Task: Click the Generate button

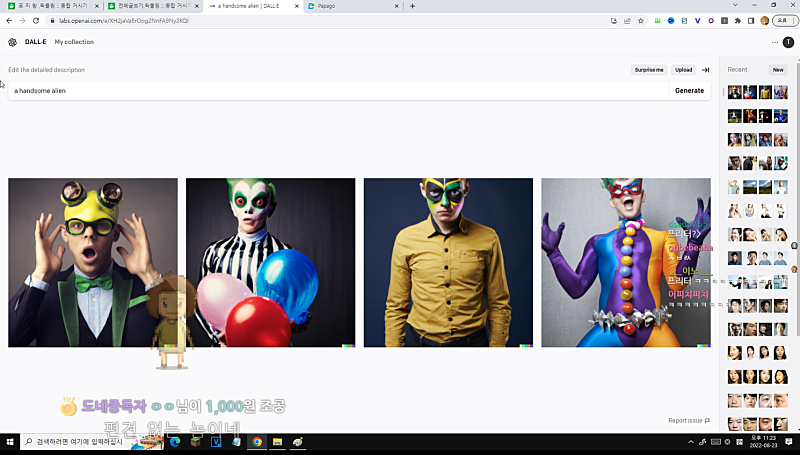Action: pyautogui.click(x=689, y=91)
